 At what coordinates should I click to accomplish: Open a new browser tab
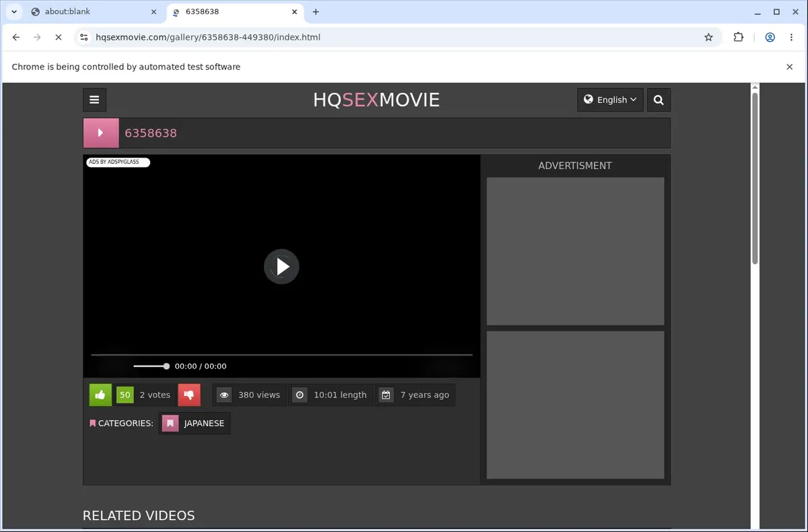coord(316,11)
